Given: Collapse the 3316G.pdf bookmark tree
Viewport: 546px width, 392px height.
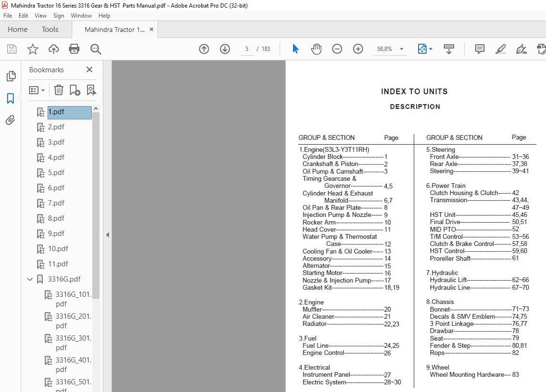Looking at the screenshot, I should (30, 279).
